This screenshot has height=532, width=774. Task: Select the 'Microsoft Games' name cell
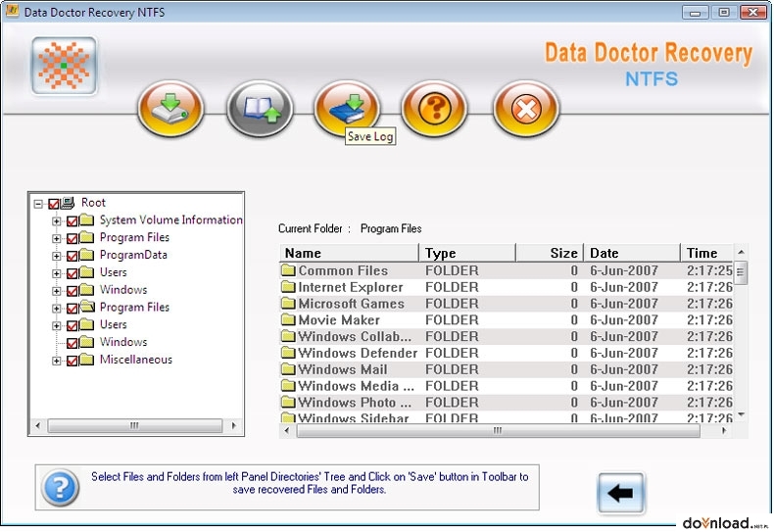[x=351, y=303]
